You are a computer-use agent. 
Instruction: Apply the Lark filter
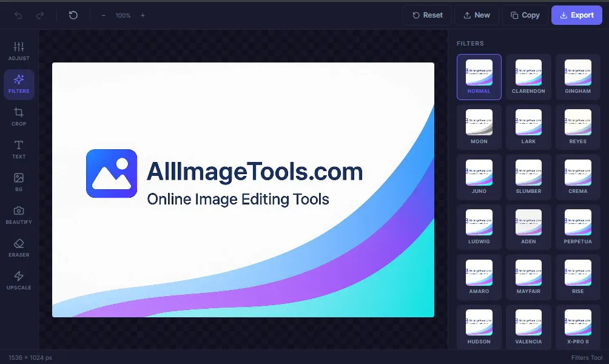tap(528, 127)
